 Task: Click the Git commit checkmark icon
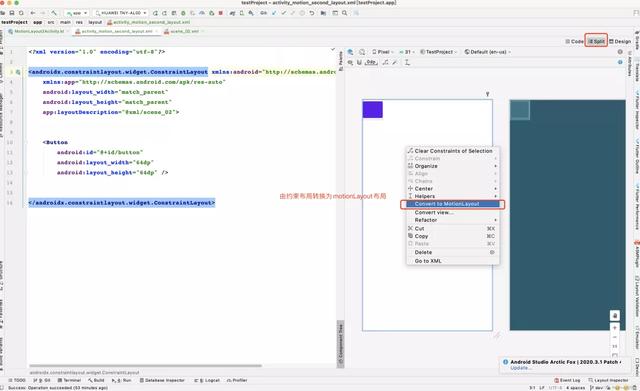click(284, 13)
